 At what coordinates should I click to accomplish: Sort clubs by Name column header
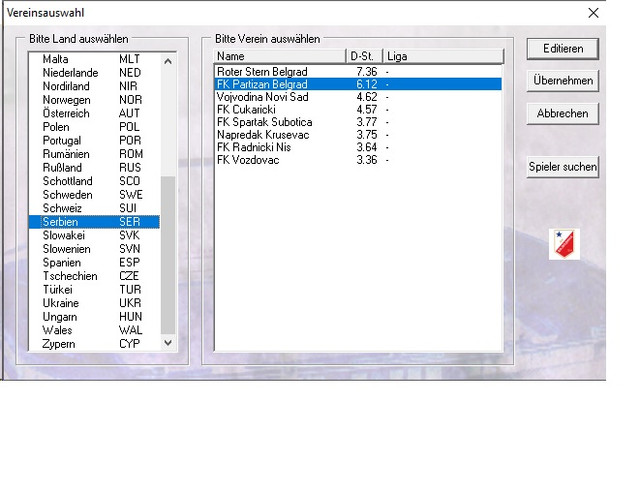pos(280,56)
